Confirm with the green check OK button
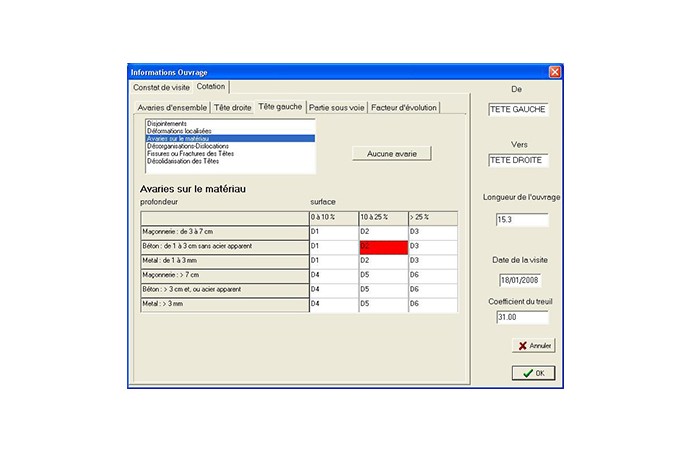Viewport: 690px width, 450px height. [533, 373]
